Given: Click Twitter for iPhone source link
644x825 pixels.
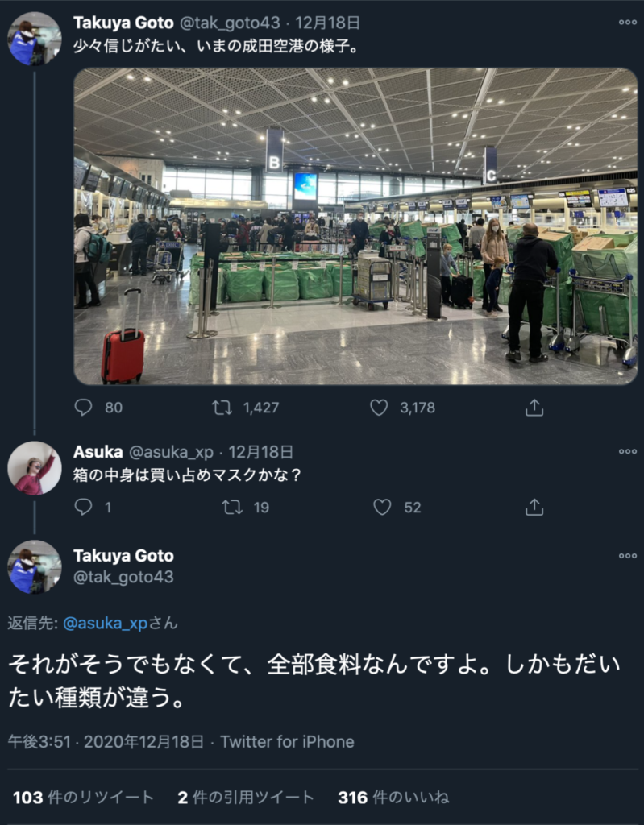Looking at the screenshot, I should coord(287,742).
